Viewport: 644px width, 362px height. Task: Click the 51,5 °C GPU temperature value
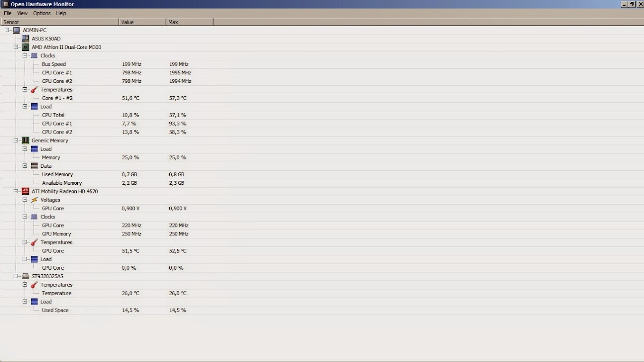tap(130, 251)
